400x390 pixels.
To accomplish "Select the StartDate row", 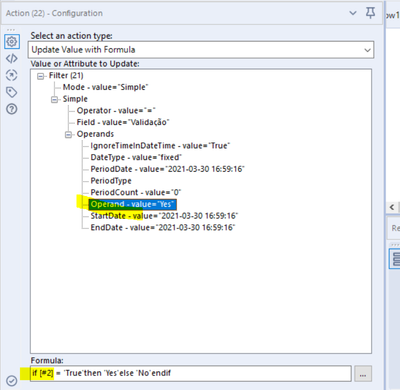I will [x=164, y=216].
